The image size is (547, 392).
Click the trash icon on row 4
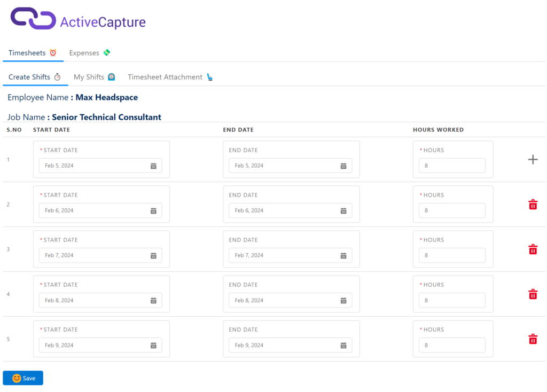532,294
